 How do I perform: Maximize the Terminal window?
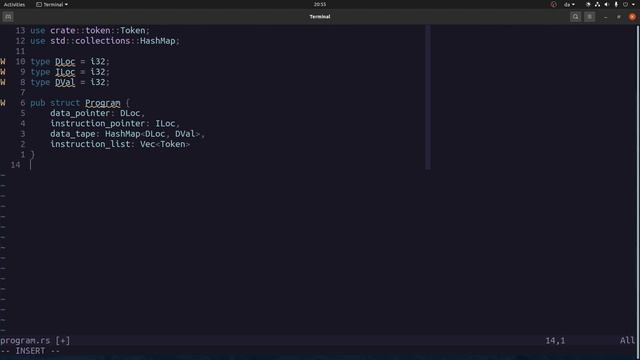coord(619,17)
